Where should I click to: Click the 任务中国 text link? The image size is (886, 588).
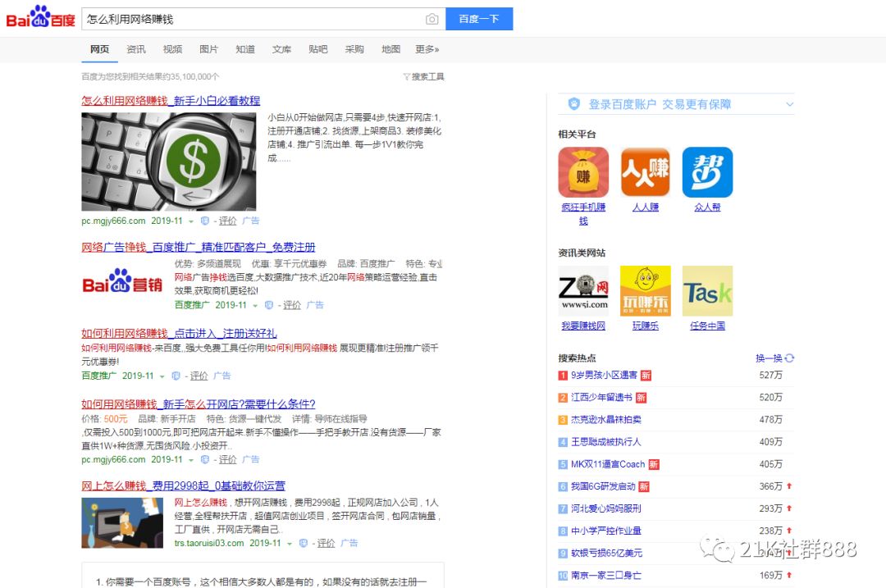pyautogui.click(x=707, y=326)
